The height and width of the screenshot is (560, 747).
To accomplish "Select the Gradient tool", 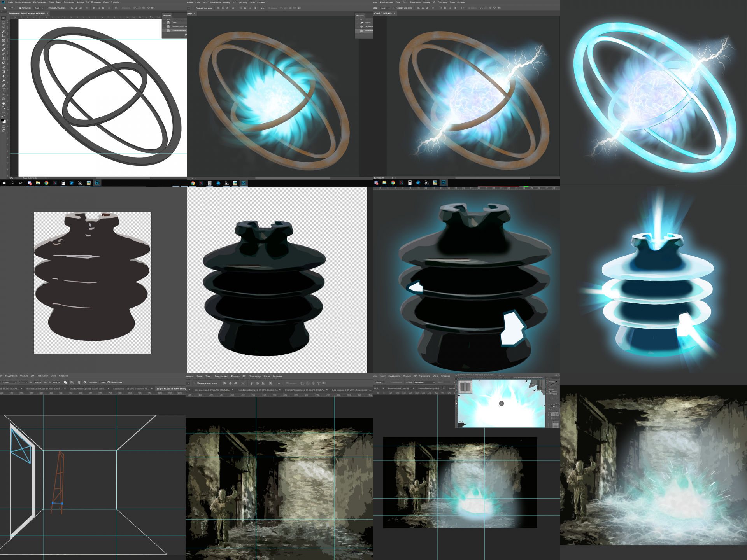I will [x=3, y=72].
